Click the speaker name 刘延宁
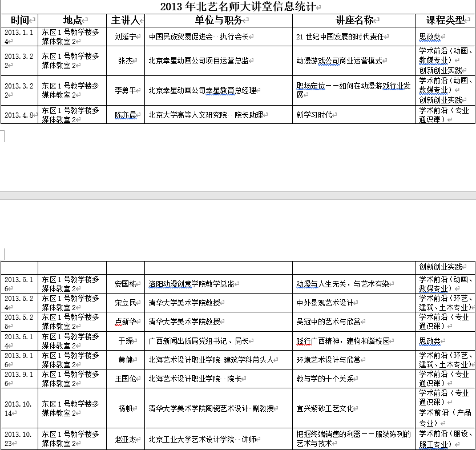The image size is (476, 450). point(124,37)
